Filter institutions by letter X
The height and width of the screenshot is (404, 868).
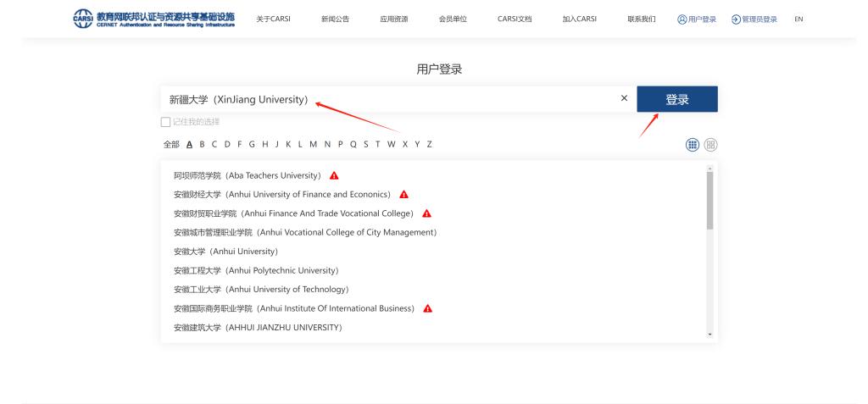point(405,145)
